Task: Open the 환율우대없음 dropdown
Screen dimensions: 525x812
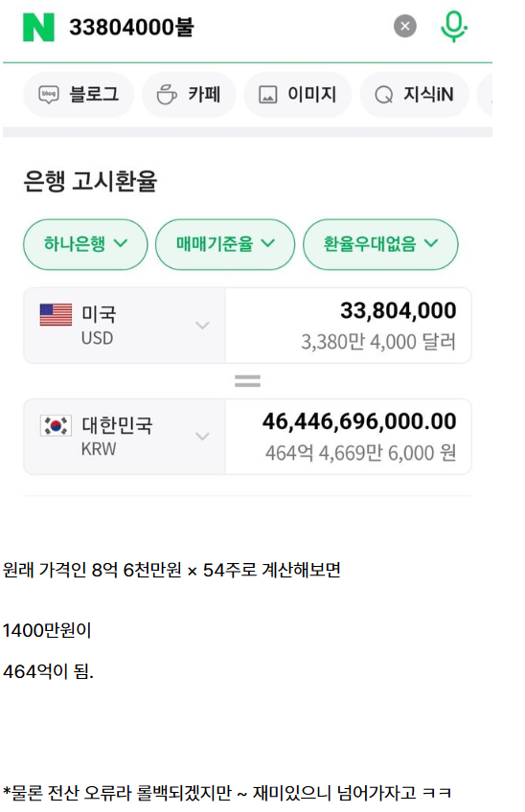Action: point(380,244)
